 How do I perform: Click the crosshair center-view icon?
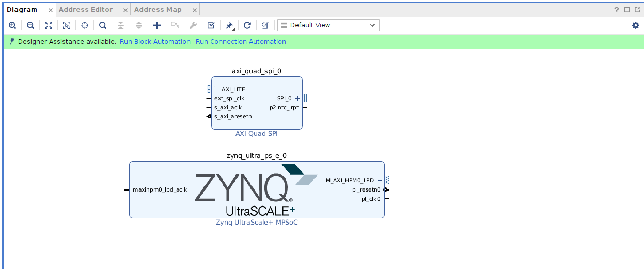pyautogui.click(x=85, y=25)
